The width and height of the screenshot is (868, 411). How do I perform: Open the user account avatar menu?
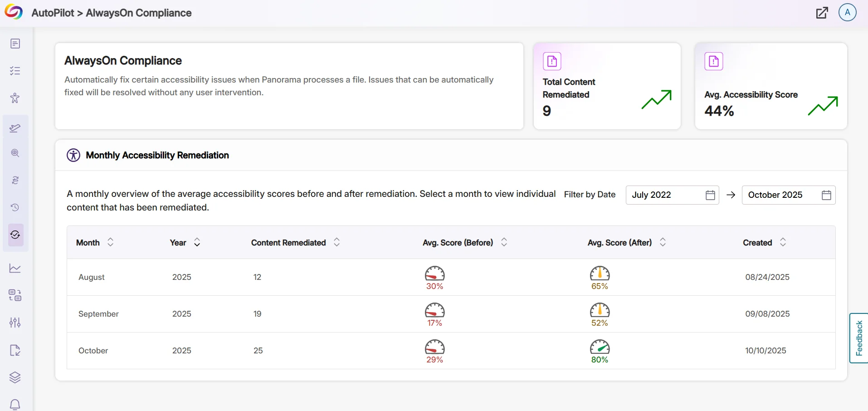pos(847,13)
